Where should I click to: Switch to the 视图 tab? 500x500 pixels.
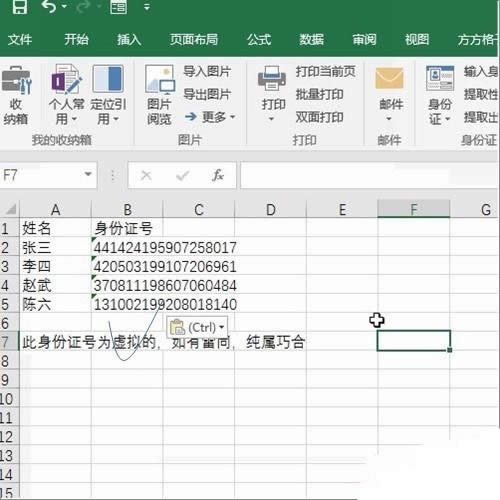tap(417, 40)
